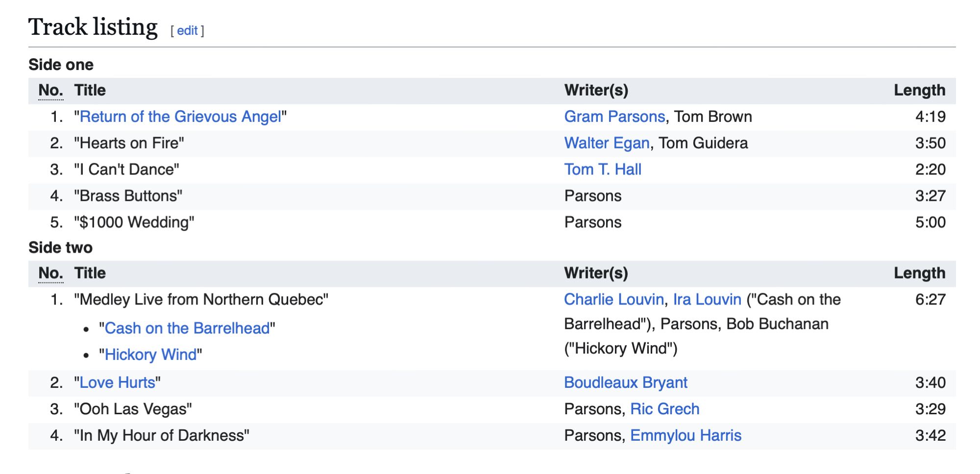Image resolution: width=980 pixels, height=474 pixels.
Task: Open the edit link beside Track listing
Action: 187,30
